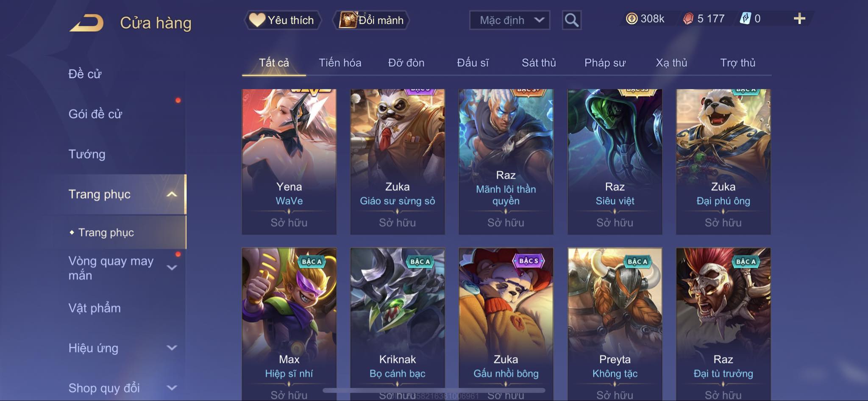Tap the plus icon to add currency

tap(799, 19)
